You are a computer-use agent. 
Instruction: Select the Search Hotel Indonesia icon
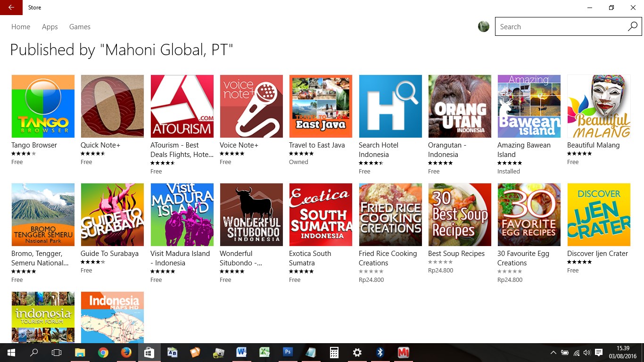[390, 106]
